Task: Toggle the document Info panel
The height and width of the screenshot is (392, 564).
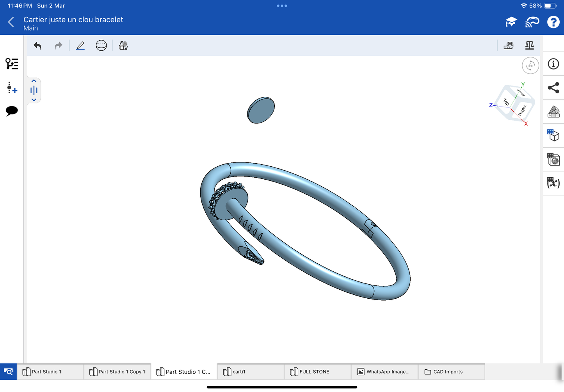Action: pos(553,64)
